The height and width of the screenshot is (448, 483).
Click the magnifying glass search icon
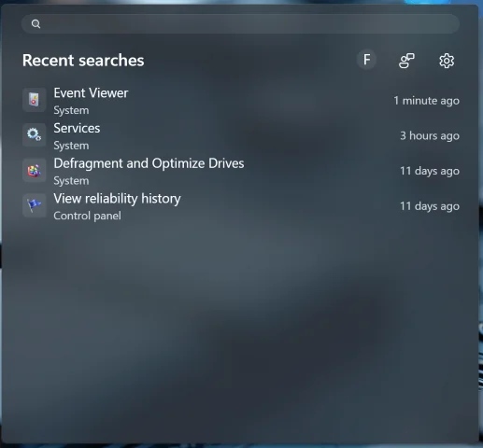coord(36,24)
